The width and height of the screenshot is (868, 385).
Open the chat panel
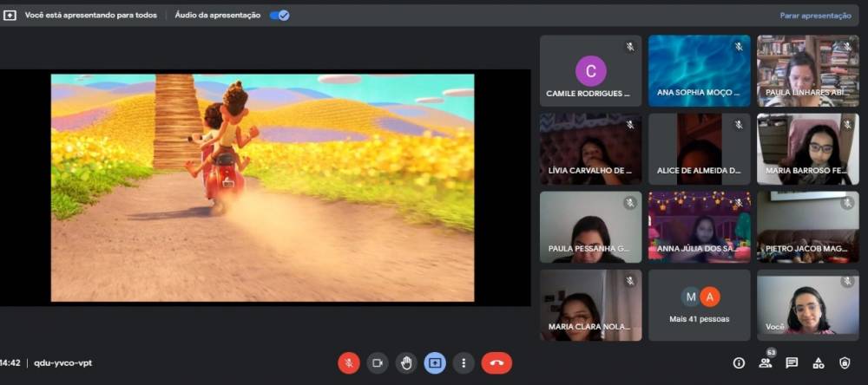coord(792,362)
